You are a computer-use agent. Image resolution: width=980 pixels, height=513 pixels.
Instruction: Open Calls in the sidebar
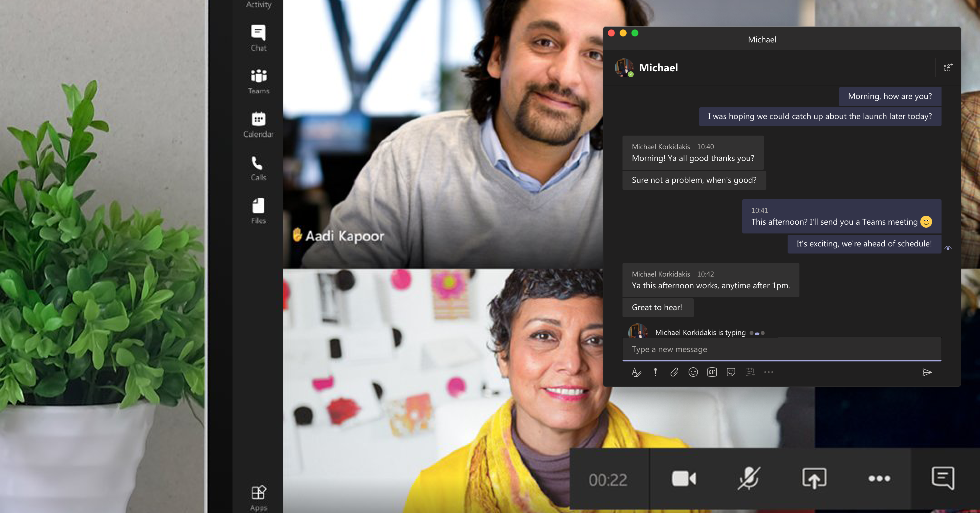pos(258,168)
